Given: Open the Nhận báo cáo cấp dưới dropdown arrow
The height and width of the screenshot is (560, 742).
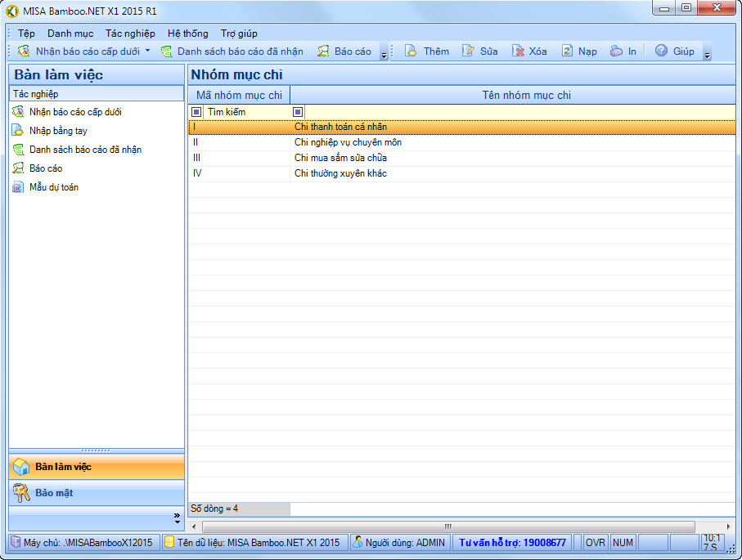Looking at the screenshot, I should (147, 51).
